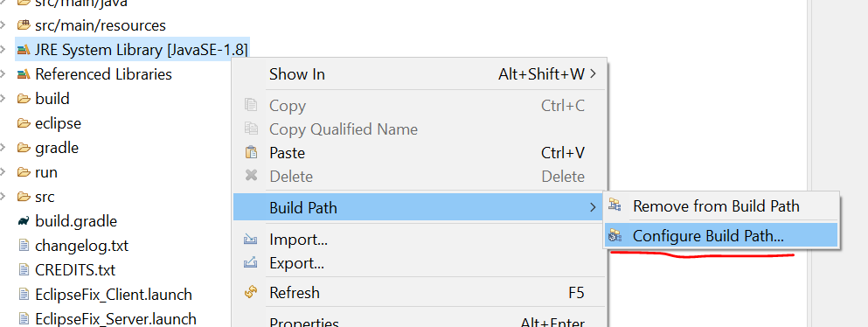Expand the Referenced Libraries tree node
Screen dimensions: 868x327
pos(3,74)
